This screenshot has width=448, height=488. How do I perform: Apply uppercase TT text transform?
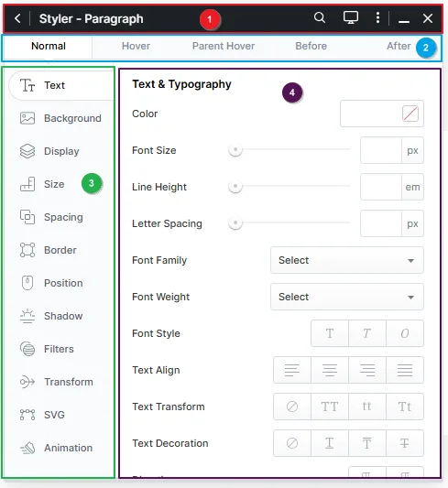(330, 407)
